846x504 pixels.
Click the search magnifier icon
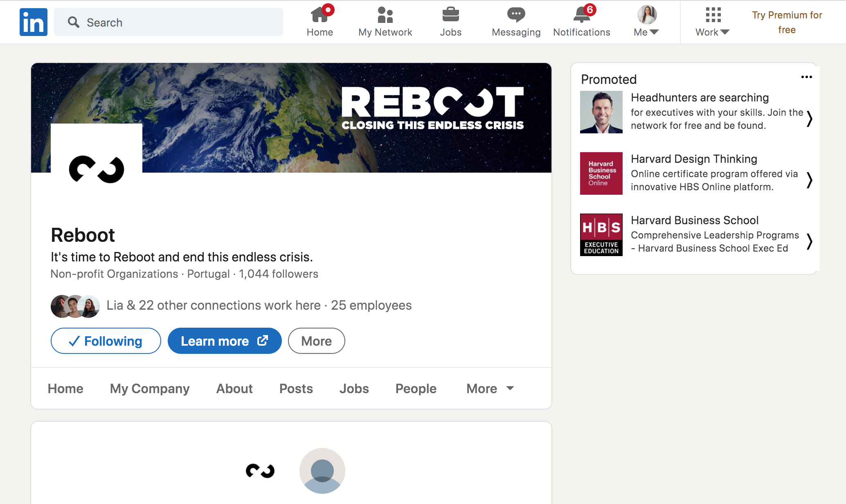click(74, 22)
